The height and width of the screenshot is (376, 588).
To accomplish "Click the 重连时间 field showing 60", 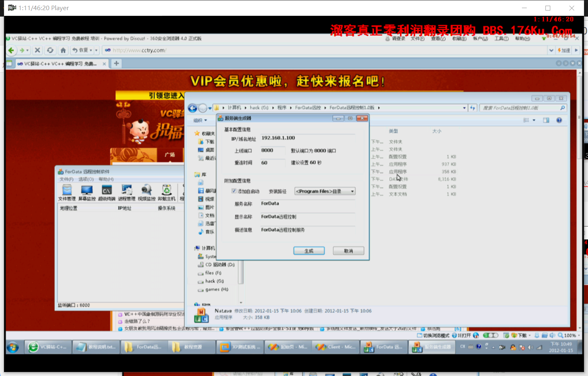I will point(272,162).
